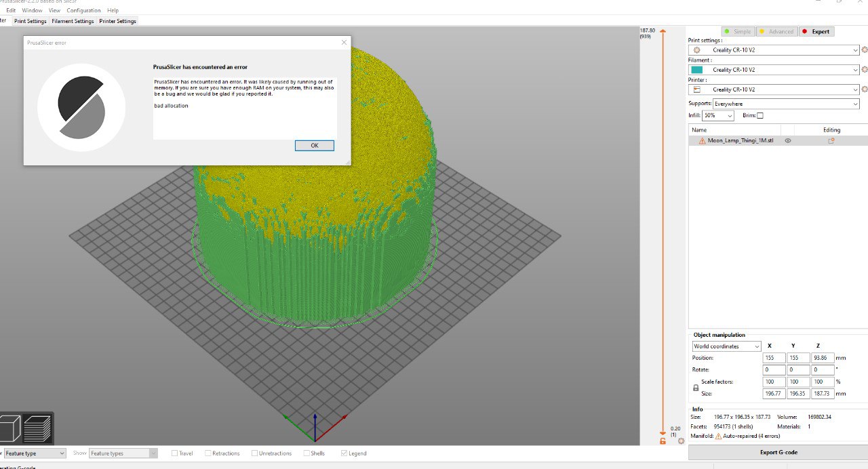Click the print profile icon inside Print settings dropdown
The width and height of the screenshot is (868, 469).
click(696, 50)
